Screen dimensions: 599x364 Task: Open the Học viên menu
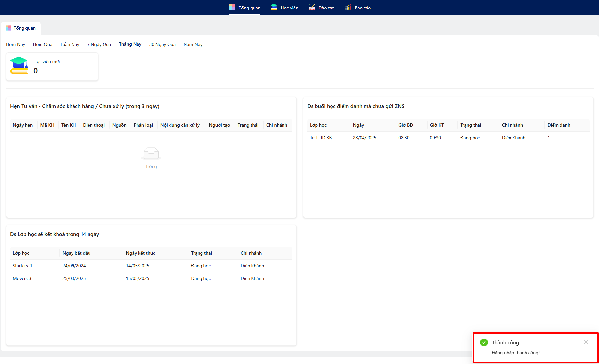click(284, 8)
